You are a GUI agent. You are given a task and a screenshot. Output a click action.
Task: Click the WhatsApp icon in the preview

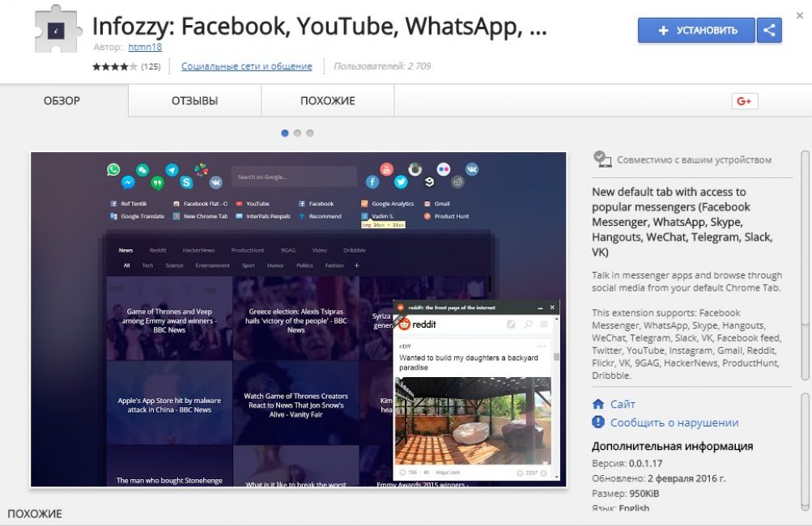point(113,169)
